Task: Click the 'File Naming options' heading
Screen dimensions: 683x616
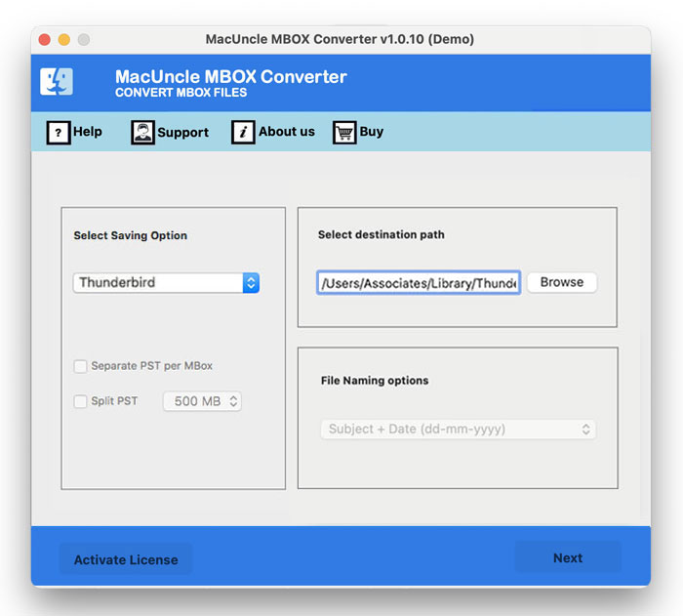Action: [375, 381]
